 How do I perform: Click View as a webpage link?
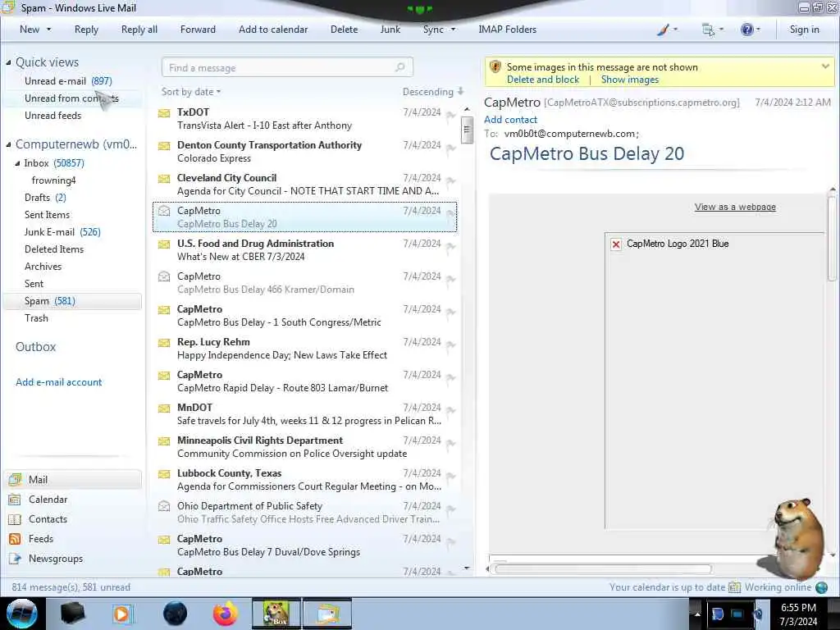(735, 207)
